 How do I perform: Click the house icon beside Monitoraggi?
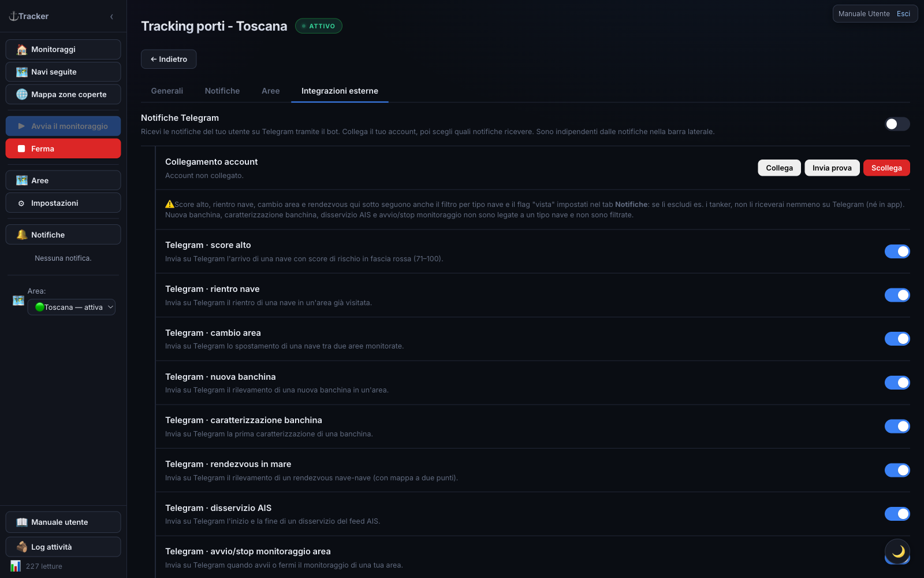tap(22, 50)
